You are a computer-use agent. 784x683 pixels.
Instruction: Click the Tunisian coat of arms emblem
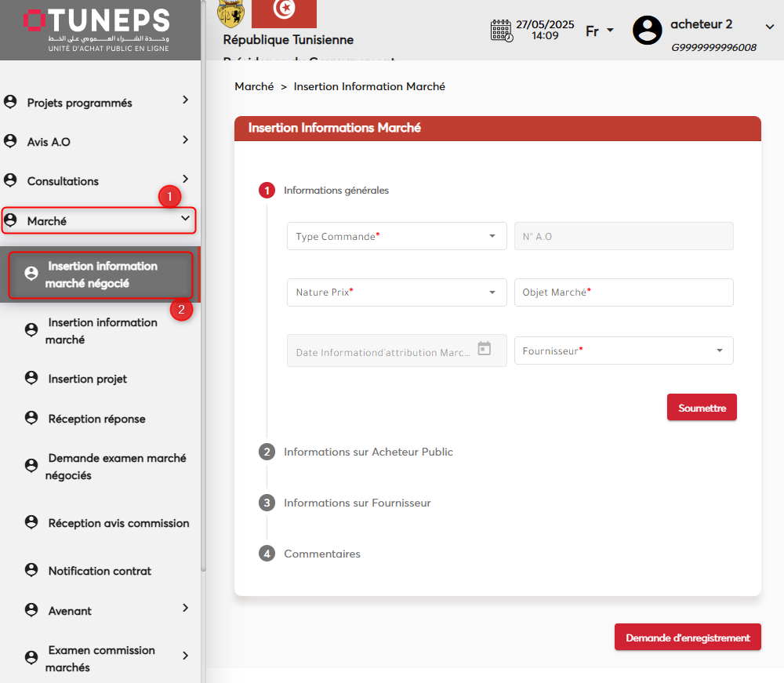230,13
